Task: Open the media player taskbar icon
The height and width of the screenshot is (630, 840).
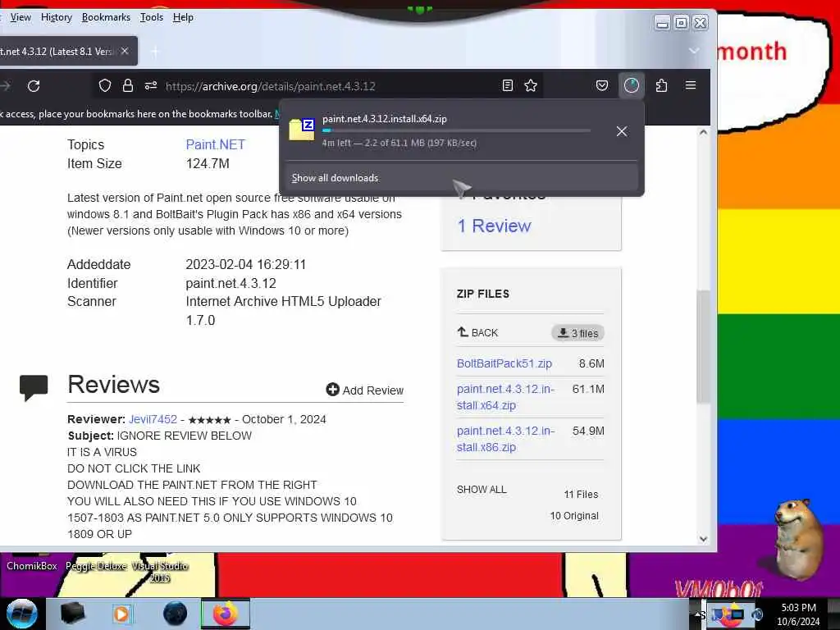Action: point(121,614)
